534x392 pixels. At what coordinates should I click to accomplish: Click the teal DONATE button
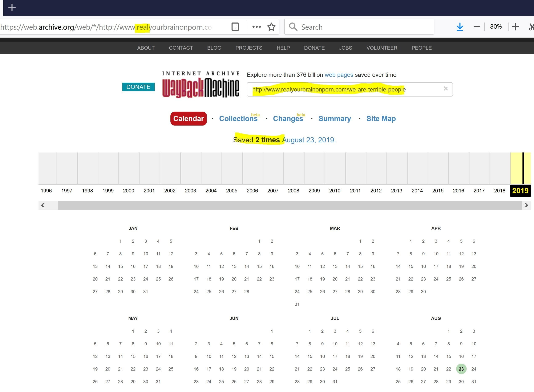pyautogui.click(x=138, y=87)
